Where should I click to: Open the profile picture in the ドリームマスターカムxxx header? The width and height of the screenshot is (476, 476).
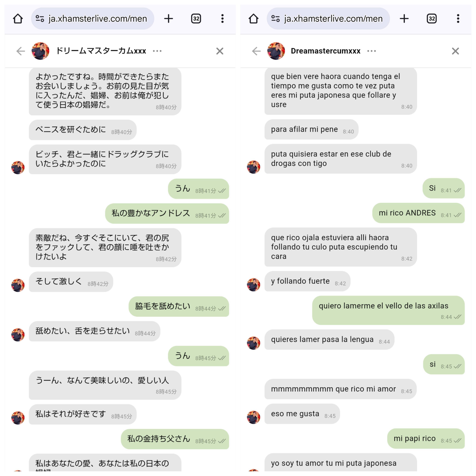[x=40, y=51]
